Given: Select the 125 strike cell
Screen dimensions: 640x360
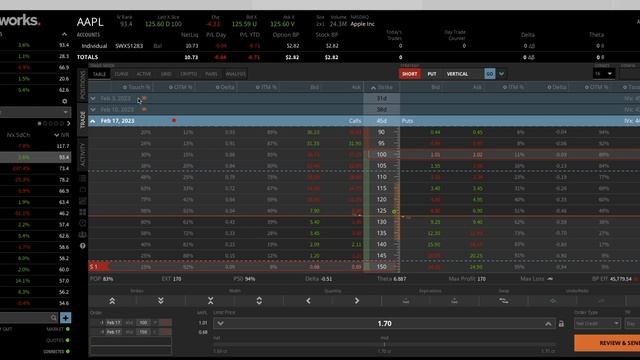Looking at the screenshot, I should [381, 211].
